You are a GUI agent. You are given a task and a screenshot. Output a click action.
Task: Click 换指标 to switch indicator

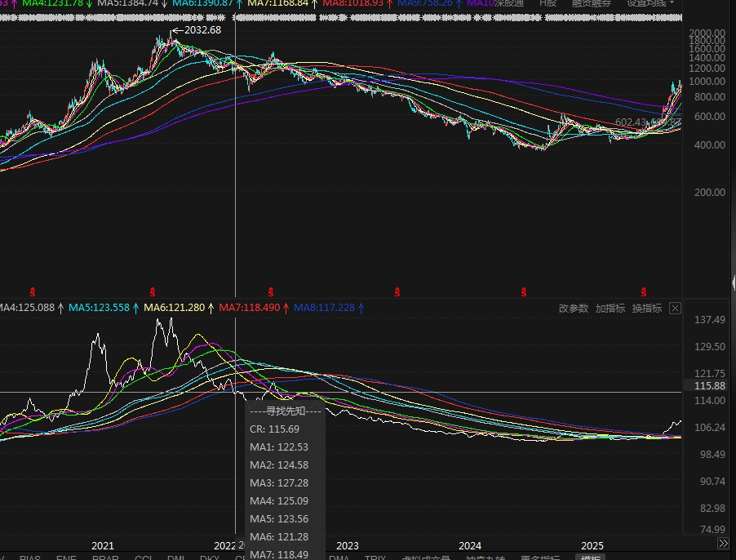[x=646, y=308]
